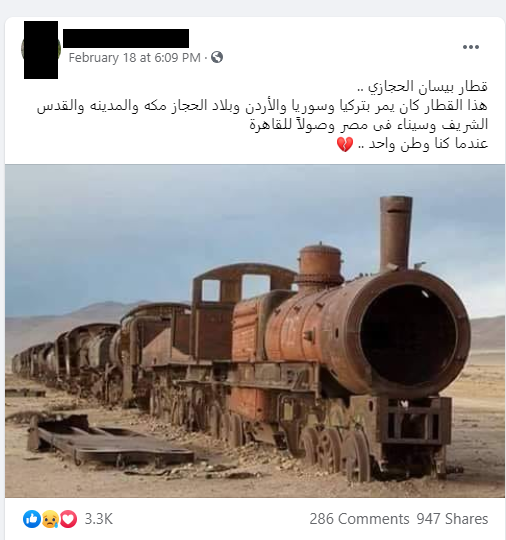The image size is (506, 540).
Task: Click the globe public audience icon
Action: pos(217,57)
